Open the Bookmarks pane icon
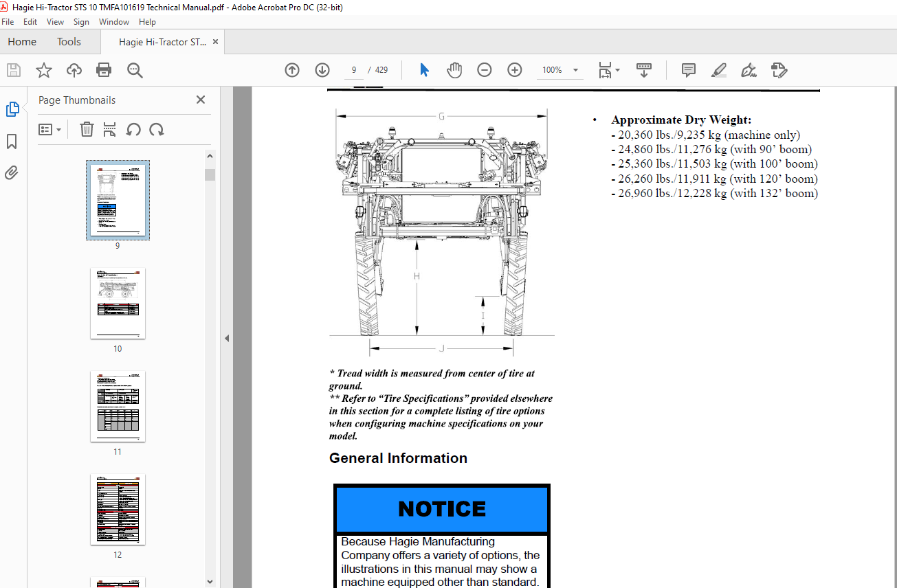This screenshot has height=588, width=897. click(x=12, y=142)
